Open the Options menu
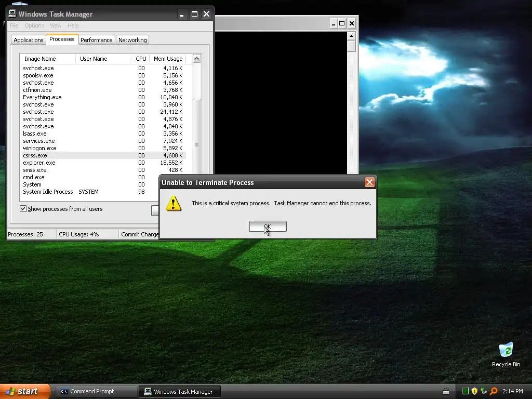This screenshot has height=399, width=532. (x=34, y=25)
